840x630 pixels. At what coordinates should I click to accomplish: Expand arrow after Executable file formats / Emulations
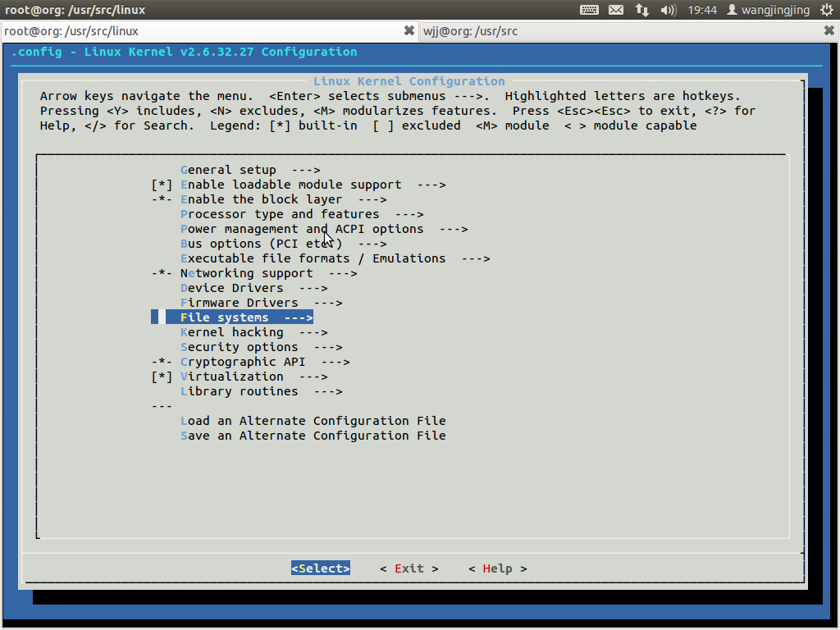[476, 258]
